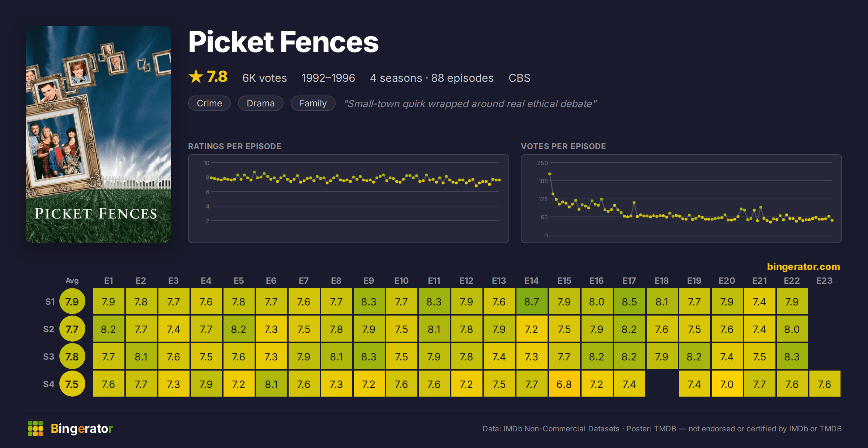Select Season 4 Episode 20 rated 7.0

click(727, 384)
